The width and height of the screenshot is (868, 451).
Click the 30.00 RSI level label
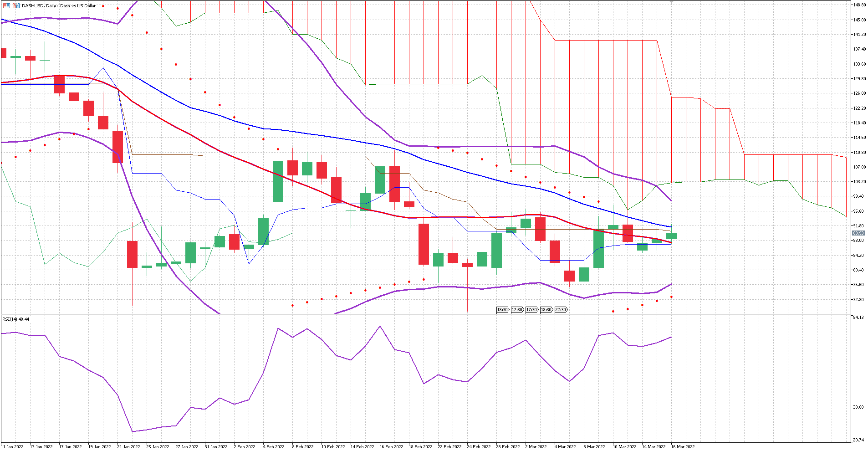[858, 407]
